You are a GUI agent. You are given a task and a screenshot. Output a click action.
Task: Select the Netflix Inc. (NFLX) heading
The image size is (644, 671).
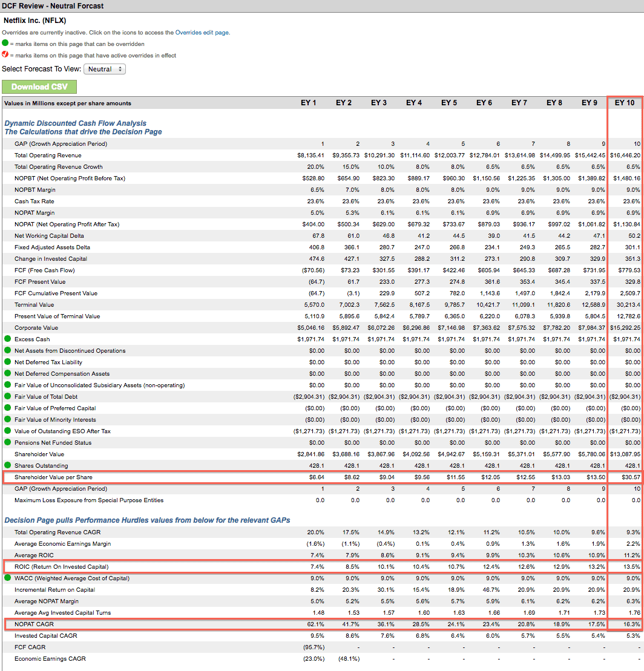[x=34, y=21]
